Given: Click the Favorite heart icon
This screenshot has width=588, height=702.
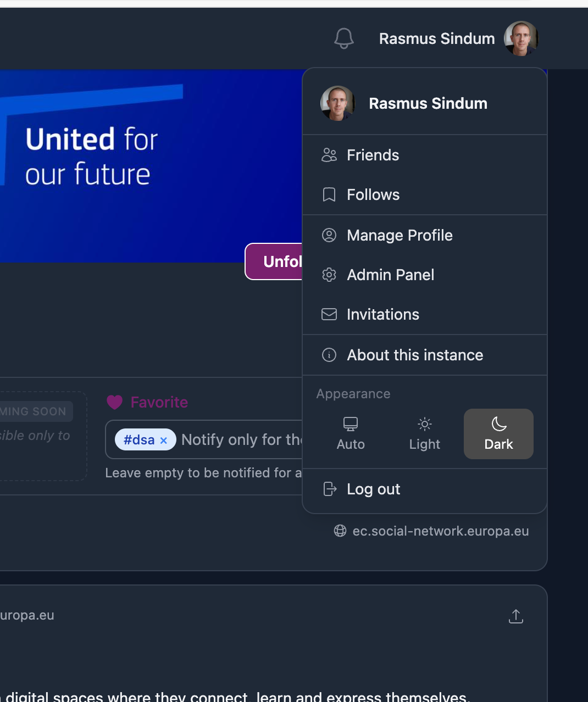Looking at the screenshot, I should [x=114, y=403].
